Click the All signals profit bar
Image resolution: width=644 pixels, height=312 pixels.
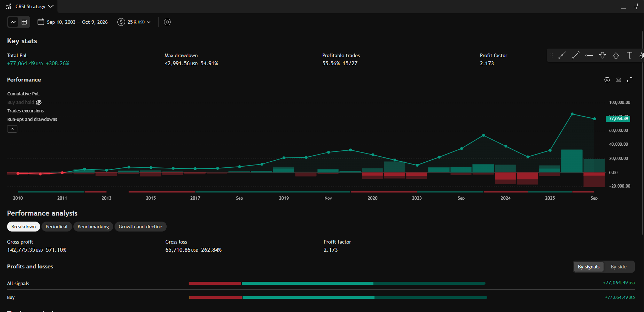click(337, 283)
